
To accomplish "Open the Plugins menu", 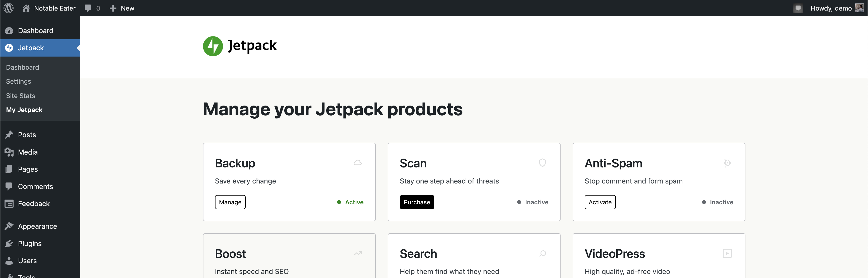I will pos(40,244).
